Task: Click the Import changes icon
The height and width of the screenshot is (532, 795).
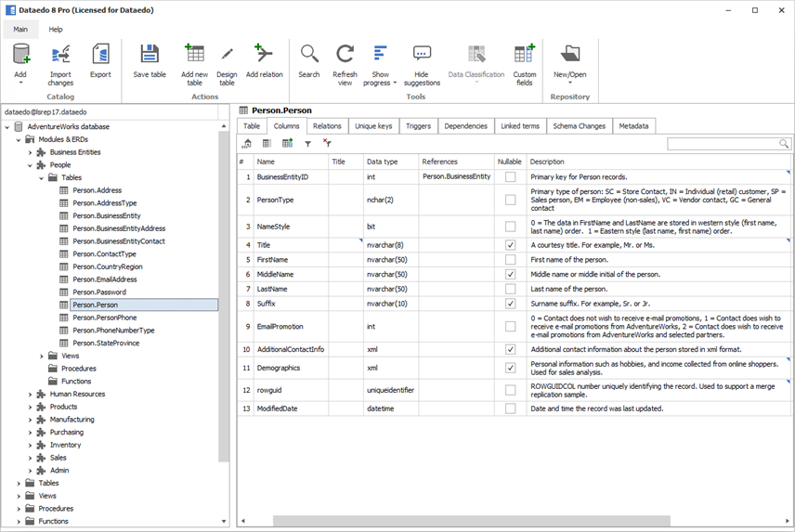Action: [60, 54]
